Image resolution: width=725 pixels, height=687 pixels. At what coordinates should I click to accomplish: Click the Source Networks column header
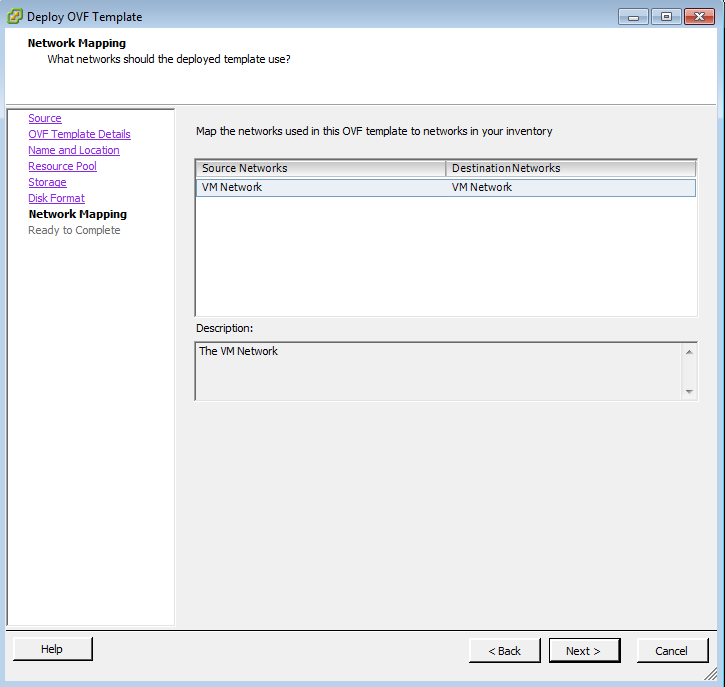pos(321,168)
